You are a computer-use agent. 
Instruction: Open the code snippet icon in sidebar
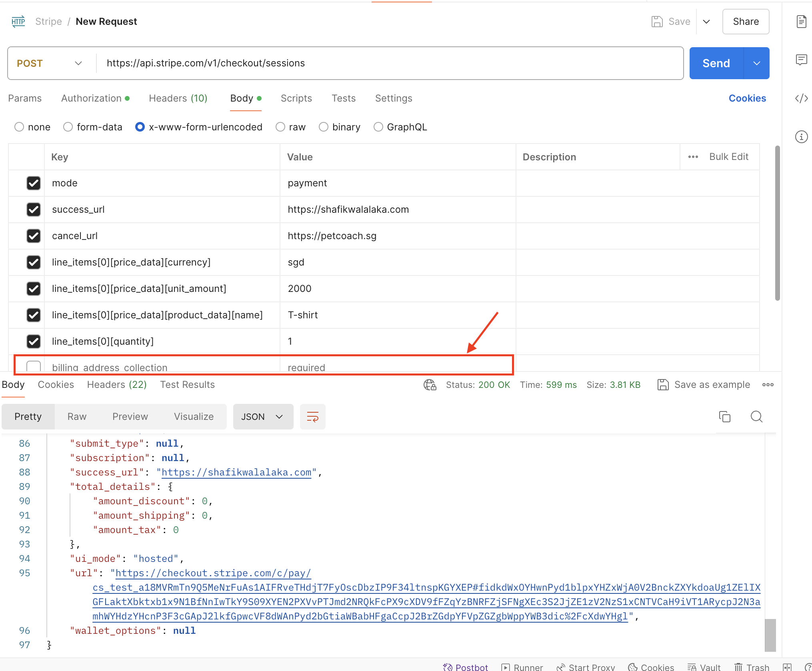(x=801, y=98)
